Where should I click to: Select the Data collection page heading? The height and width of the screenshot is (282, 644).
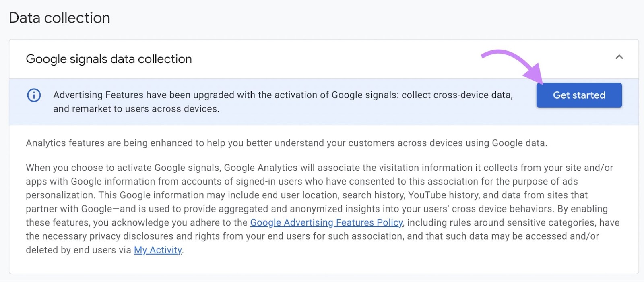pyautogui.click(x=59, y=17)
